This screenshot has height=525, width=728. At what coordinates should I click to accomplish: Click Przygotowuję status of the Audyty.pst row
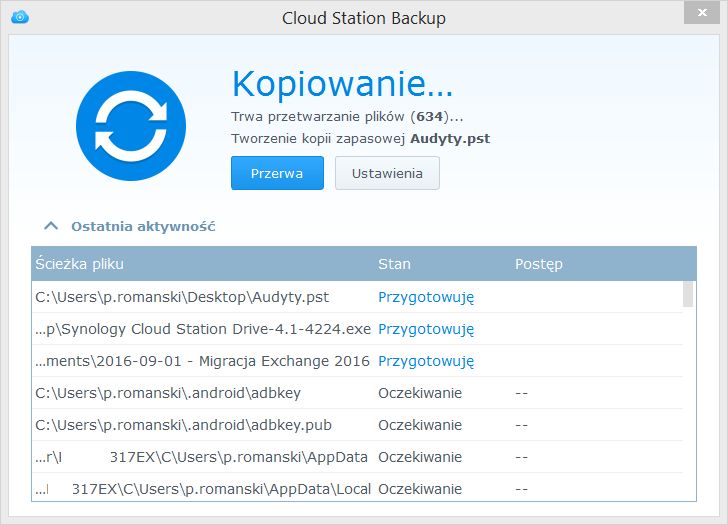point(426,297)
